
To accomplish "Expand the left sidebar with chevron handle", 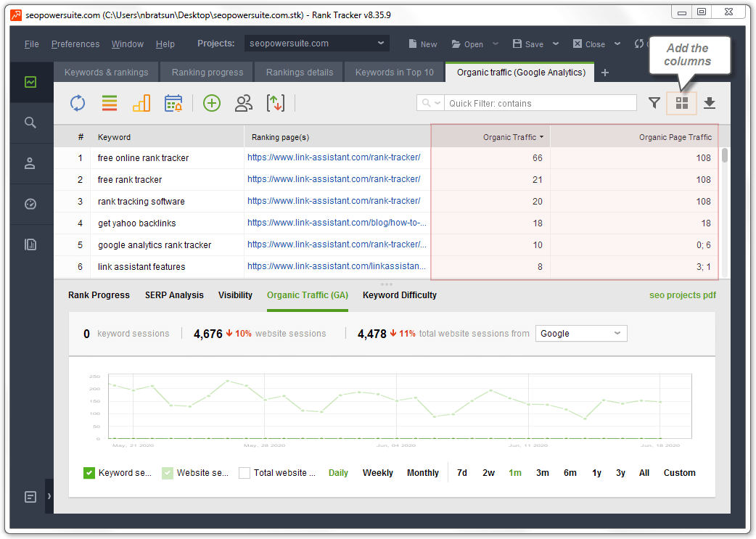I will pos(49,496).
